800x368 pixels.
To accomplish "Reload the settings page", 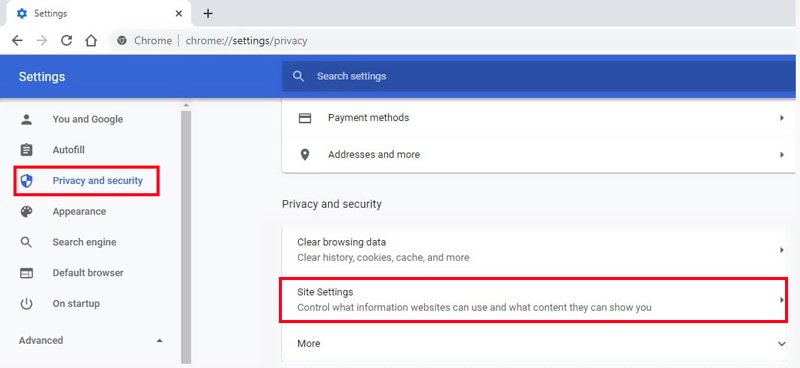I will [x=66, y=41].
